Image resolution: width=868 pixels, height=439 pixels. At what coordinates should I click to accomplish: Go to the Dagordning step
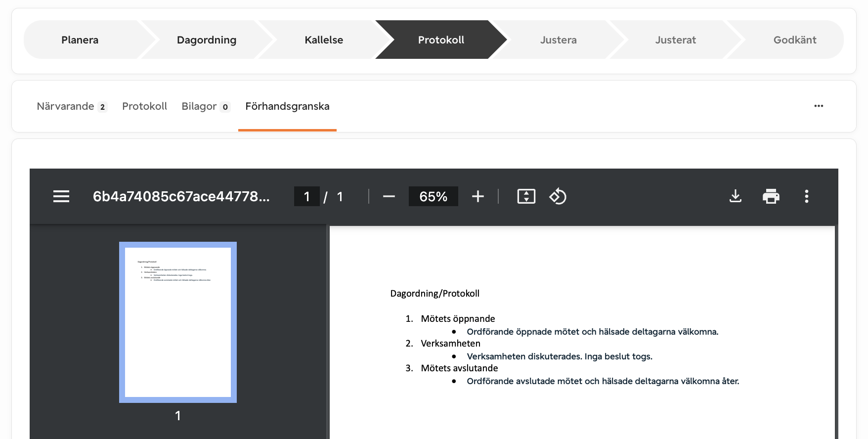pyautogui.click(x=207, y=40)
